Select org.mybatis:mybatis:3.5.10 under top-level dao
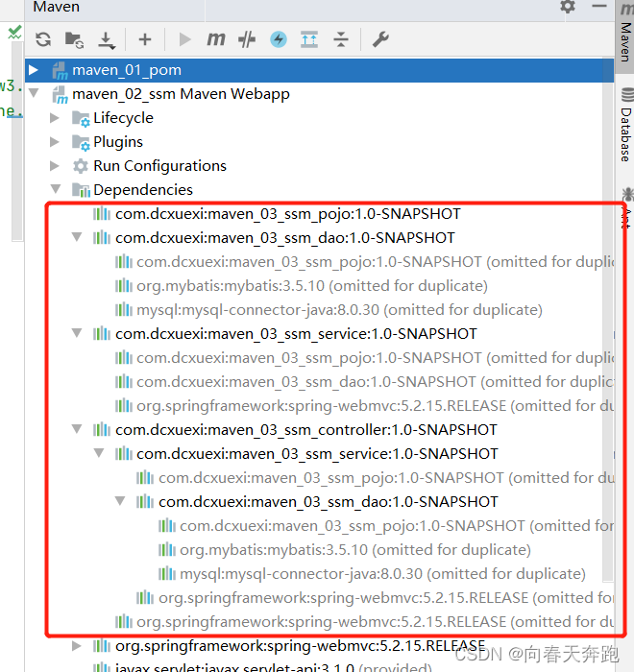Viewport: 634px width, 672px height. [x=312, y=286]
